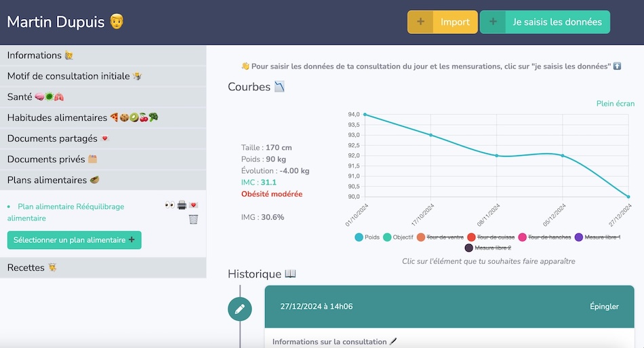Viewport: 644px width, 348px height.
Task: Enable the Tour de hanches series
Action: pyautogui.click(x=548, y=237)
